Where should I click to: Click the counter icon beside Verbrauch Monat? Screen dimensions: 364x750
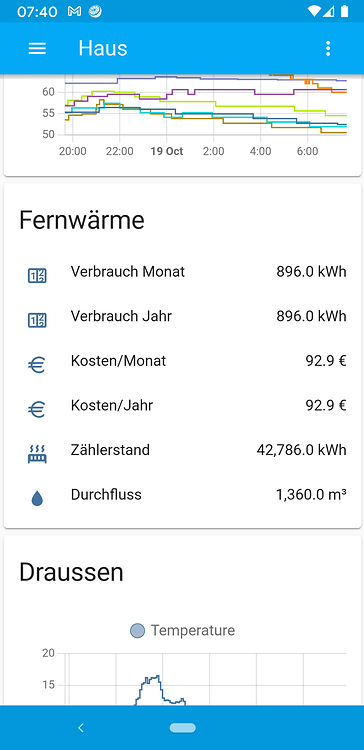click(37, 276)
